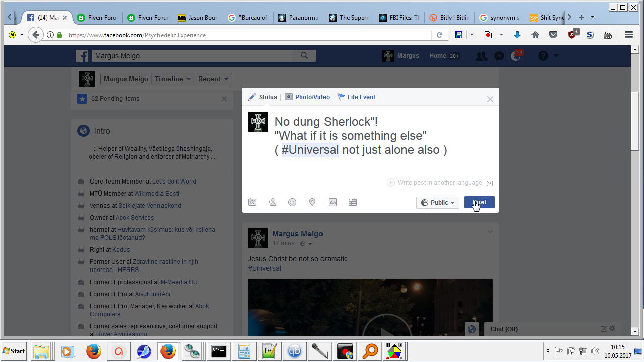Screen dimensions: 644x362
Task: Open qBittorrent from the taskbar
Action: (295, 351)
